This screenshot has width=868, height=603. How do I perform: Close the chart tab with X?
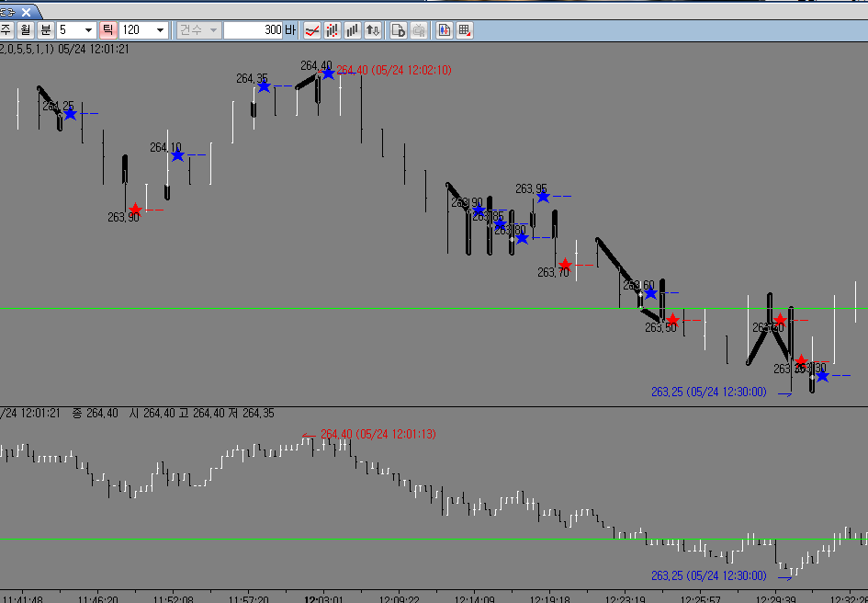click(28, 12)
